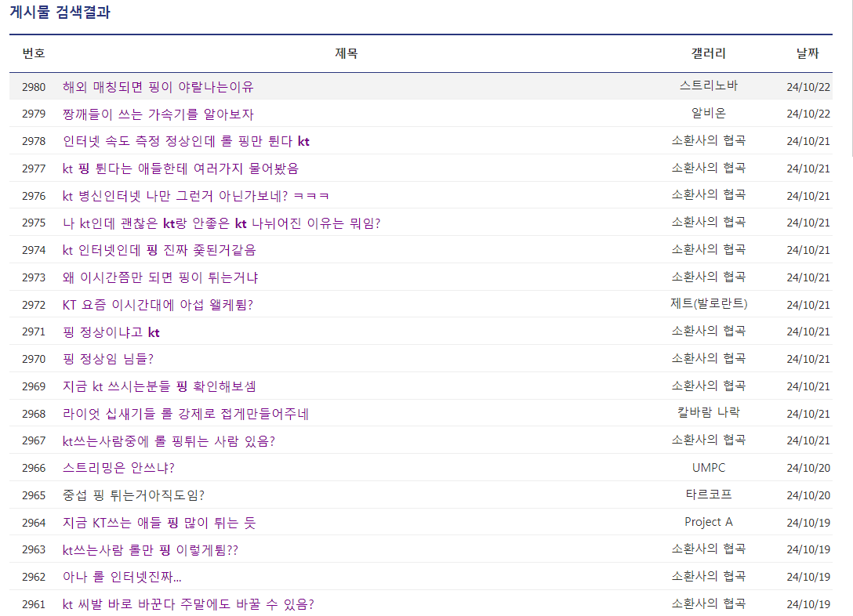Go to the UMPC gallery
The width and height of the screenshot is (853, 616).
pos(708,468)
